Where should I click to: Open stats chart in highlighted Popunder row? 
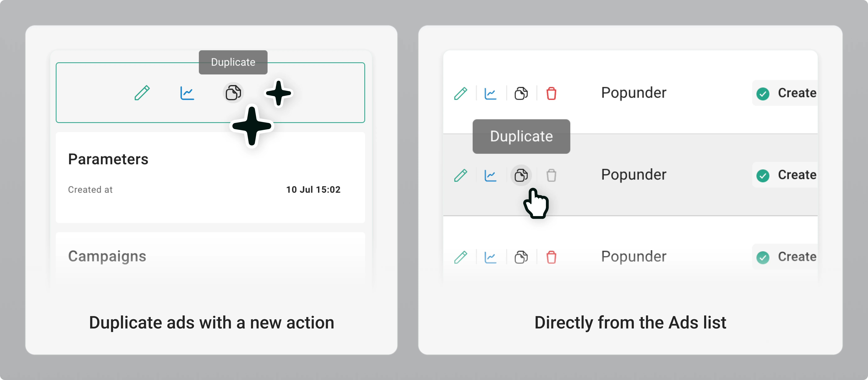click(490, 175)
